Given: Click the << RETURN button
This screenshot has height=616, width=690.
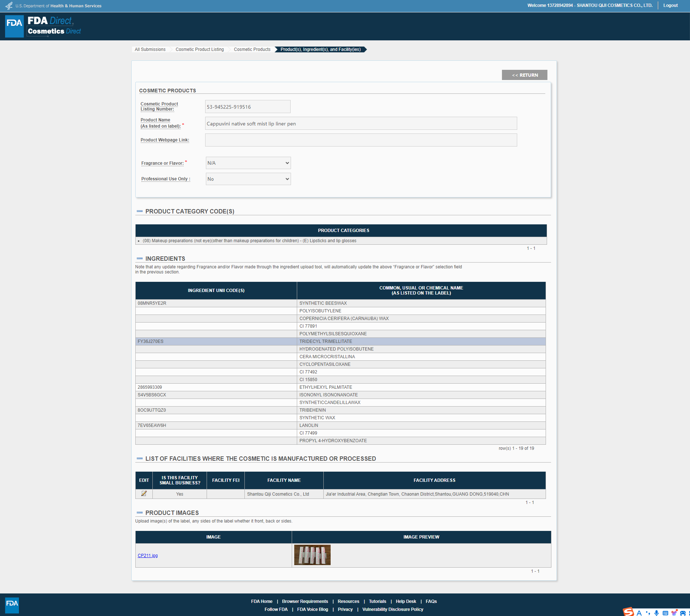Looking at the screenshot, I should (524, 75).
